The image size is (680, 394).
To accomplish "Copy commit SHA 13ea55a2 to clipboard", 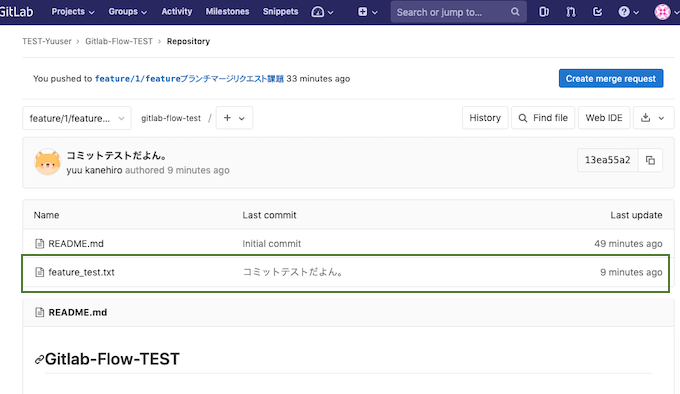I will (x=650, y=160).
